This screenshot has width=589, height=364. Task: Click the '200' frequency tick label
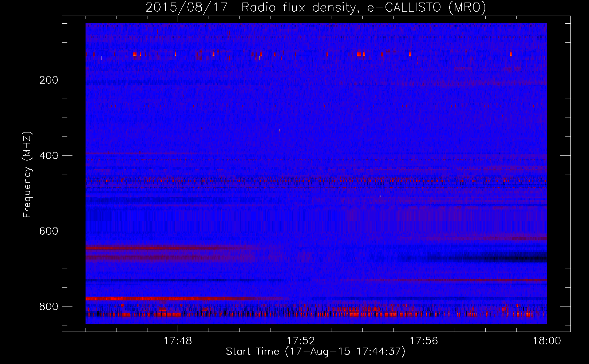(49, 80)
